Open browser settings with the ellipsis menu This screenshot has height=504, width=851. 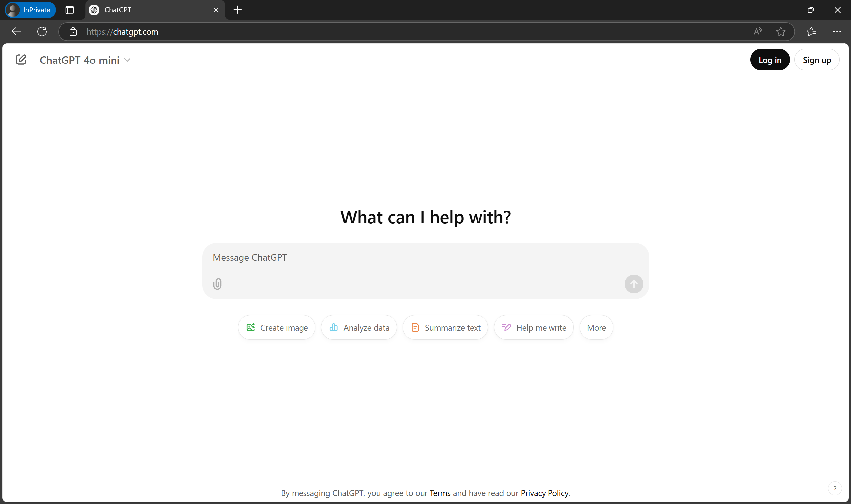(837, 31)
